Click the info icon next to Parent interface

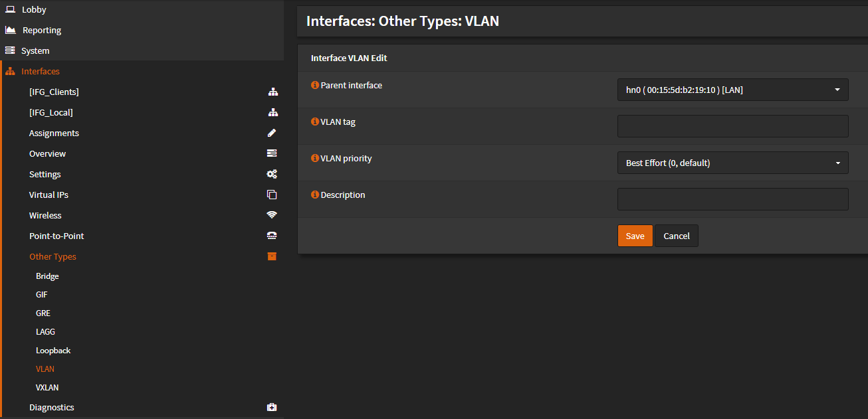314,85
